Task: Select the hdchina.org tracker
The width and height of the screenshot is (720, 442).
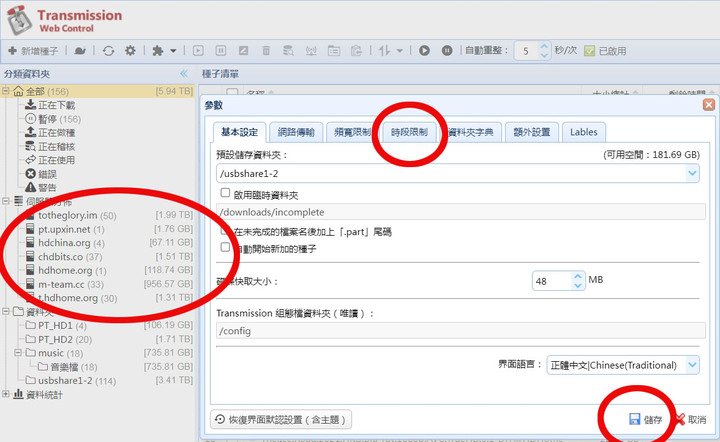Action: point(65,243)
